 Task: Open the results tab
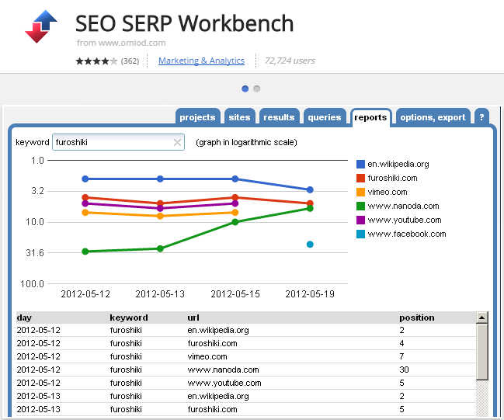[x=279, y=117]
